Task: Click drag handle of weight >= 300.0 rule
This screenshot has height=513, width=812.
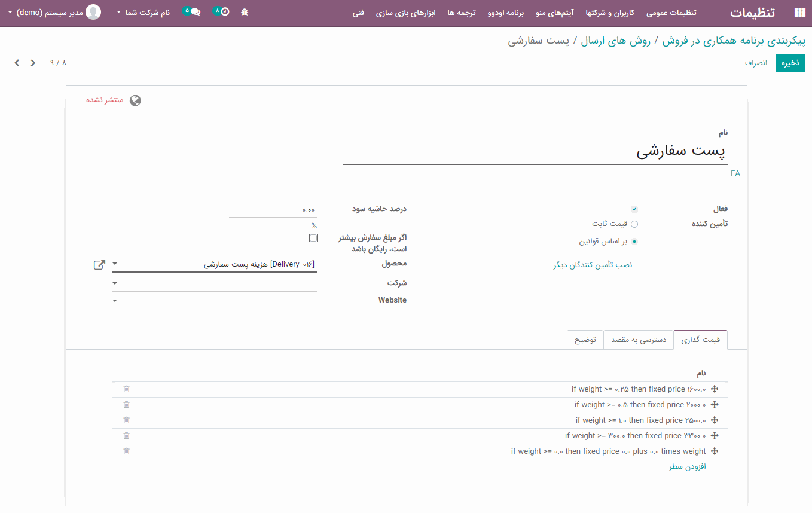Action: click(714, 436)
